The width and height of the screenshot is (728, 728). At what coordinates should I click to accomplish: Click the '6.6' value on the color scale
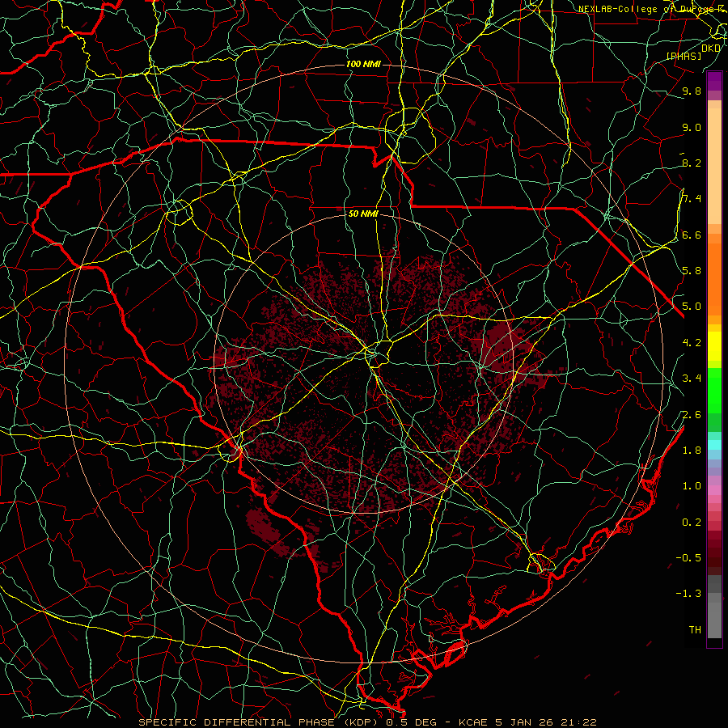click(x=692, y=235)
